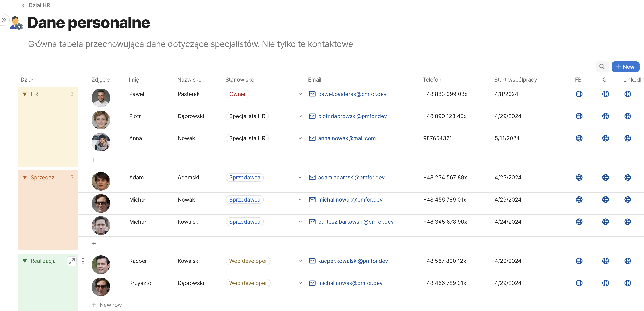Click Piotr Dąbrowski's photo thumbnail
The image size is (644, 311).
point(101,120)
